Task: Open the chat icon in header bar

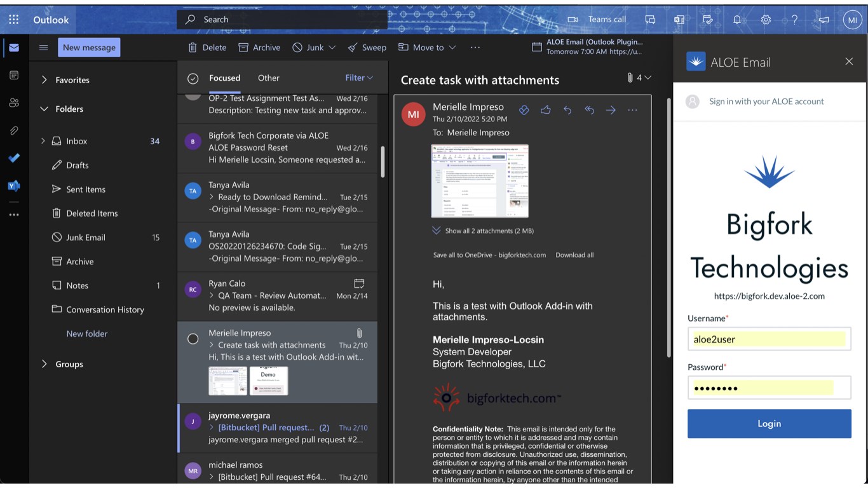Action: (x=650, y=19)
